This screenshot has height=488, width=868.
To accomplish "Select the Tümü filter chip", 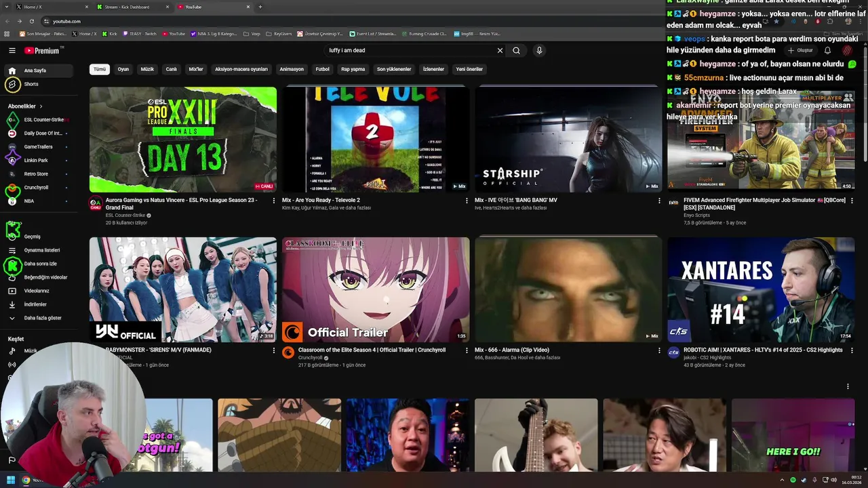I will (x=100, y=69).
